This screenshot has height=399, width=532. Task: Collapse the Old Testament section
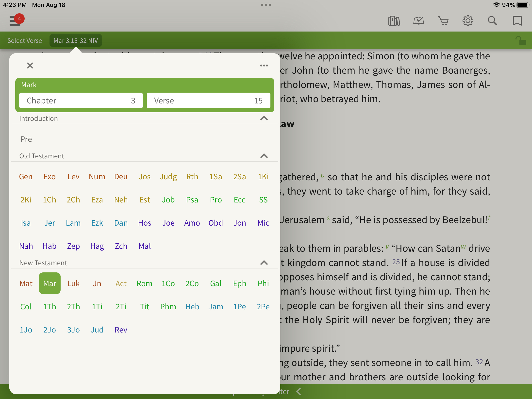(264, 156)
